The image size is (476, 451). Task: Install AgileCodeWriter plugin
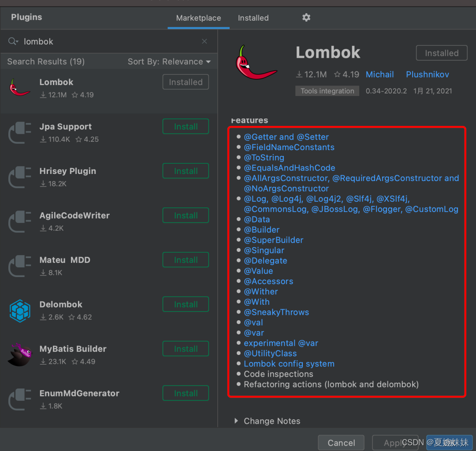point(186,215)
